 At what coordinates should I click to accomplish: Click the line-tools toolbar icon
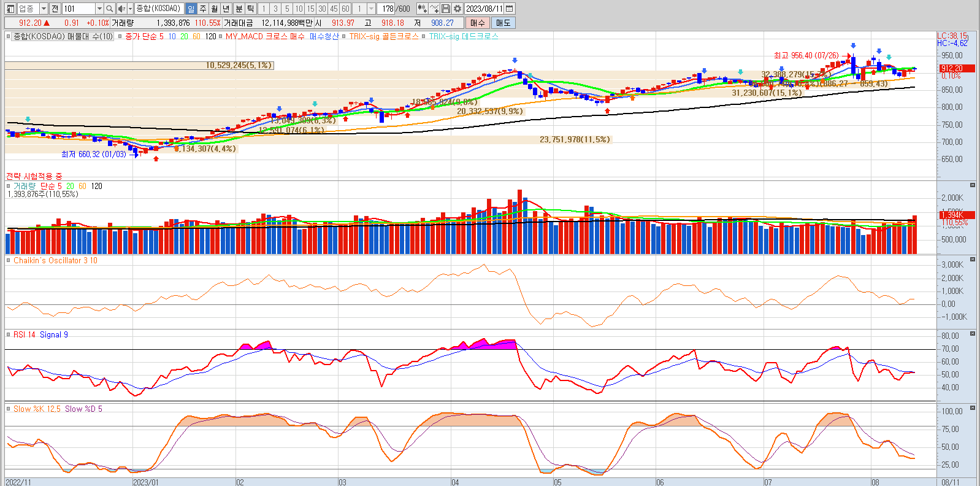point(434,9)
